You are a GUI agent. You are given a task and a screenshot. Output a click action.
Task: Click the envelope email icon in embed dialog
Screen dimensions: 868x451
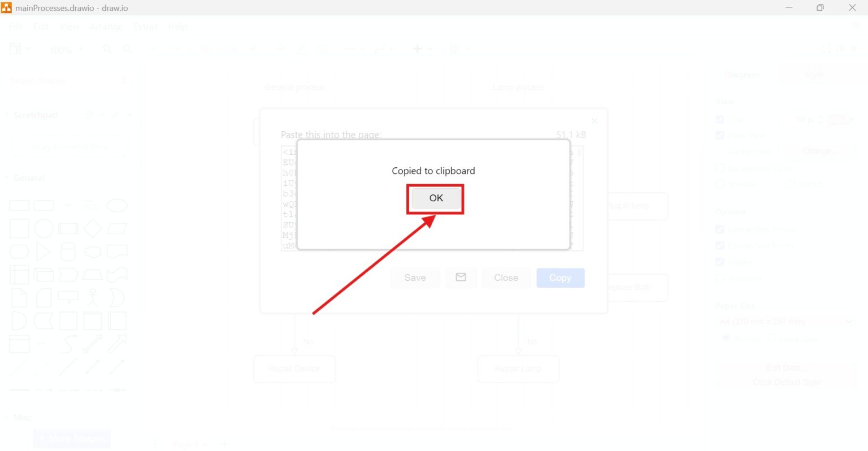tap(461, 277)
